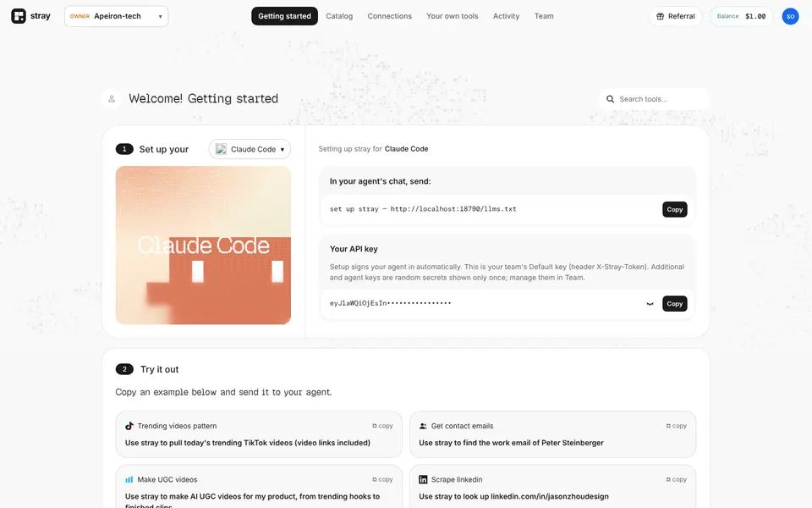Viewport: 812px width, 508px height.
Task: Click the Referral button
Action: 675,16
